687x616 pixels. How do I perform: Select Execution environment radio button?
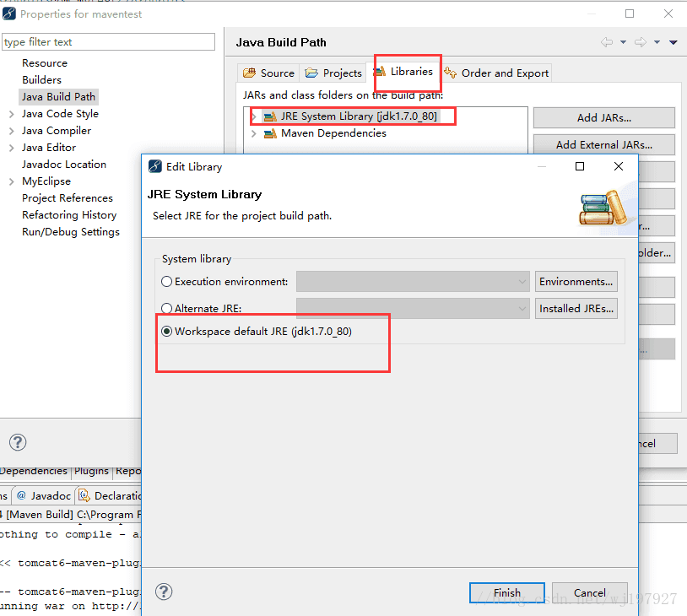(x=166, y=281)
